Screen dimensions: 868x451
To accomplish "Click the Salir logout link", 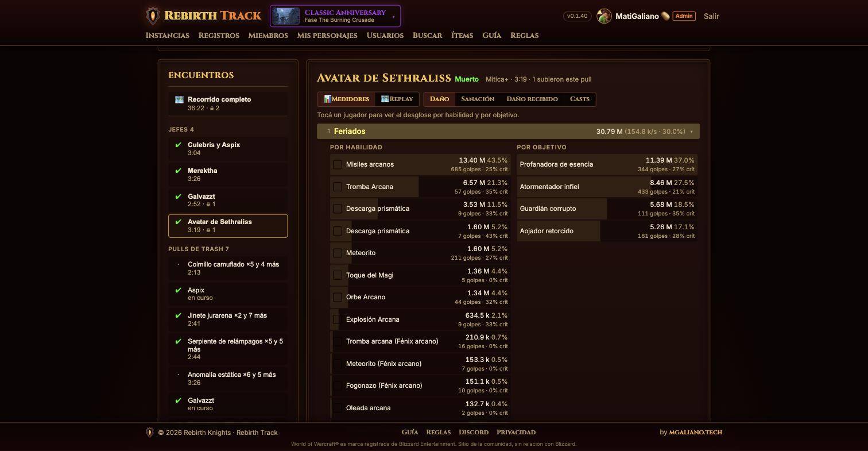I will pyautogui.click(x=711, y=16).
